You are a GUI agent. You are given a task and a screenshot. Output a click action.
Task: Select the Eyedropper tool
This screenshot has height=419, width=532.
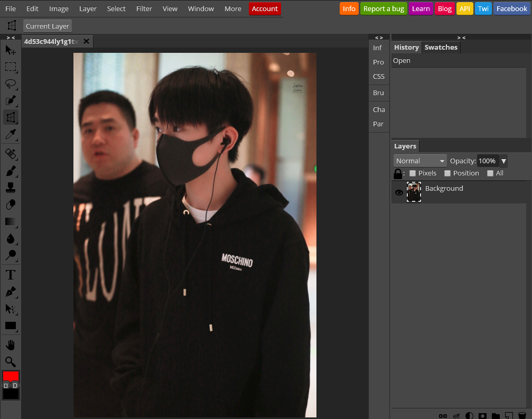pyautogui.click(x=11, y=134)
